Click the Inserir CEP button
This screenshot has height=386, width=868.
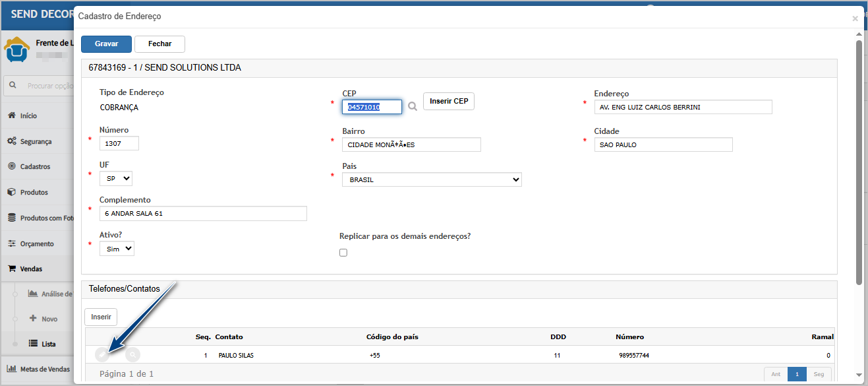coord(448,101)
